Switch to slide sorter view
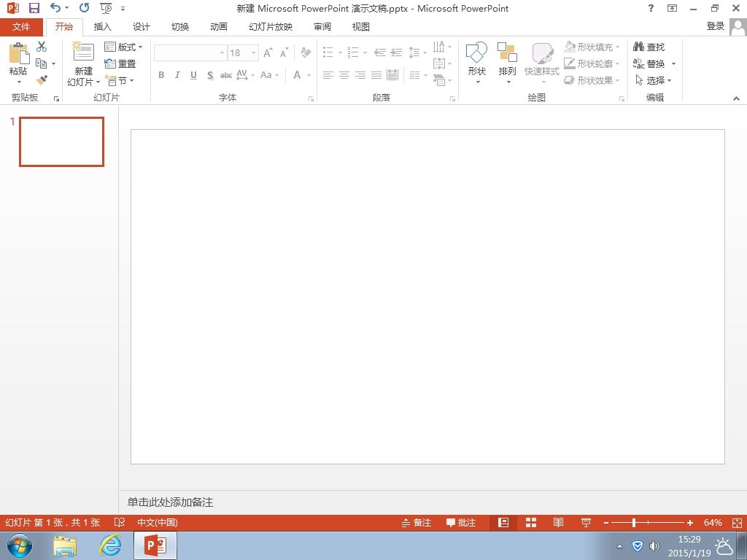Image resolution: width=747 pixels, height=560 pixels. (x=531, y=523)
